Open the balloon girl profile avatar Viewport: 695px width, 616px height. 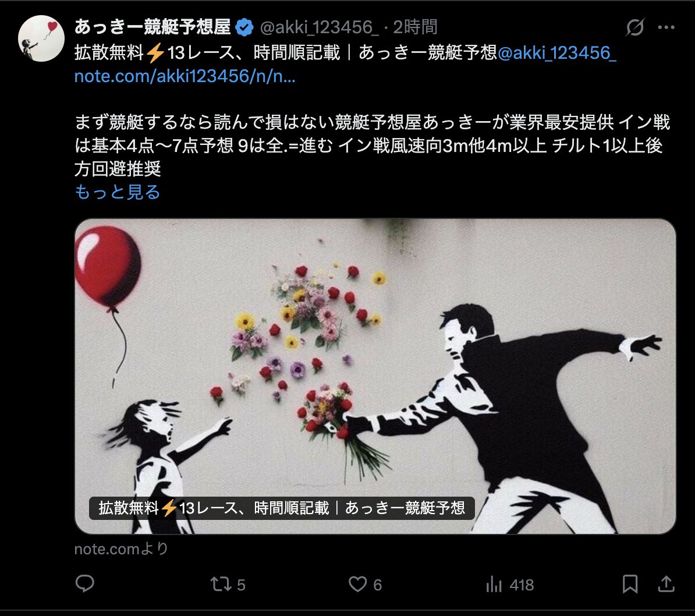[41, 38]
